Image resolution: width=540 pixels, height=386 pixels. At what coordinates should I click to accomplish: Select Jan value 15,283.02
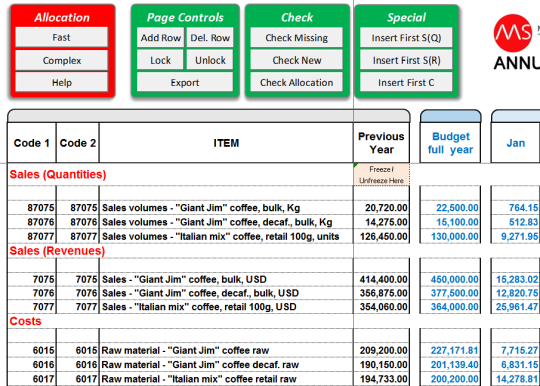[x=516, y=279]
